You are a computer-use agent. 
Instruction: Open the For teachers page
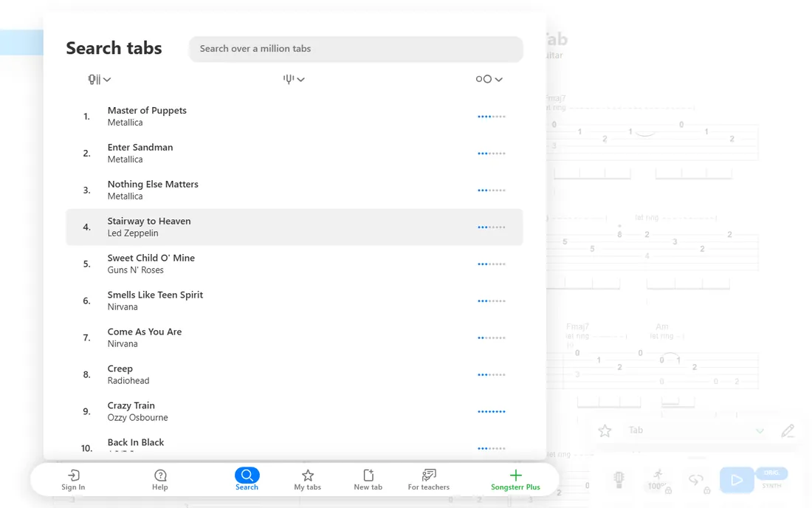(x=429, y=479)
